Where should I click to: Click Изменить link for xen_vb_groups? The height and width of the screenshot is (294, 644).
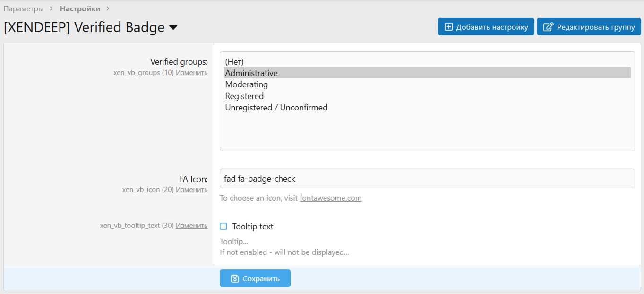click(x=191, y=73)
